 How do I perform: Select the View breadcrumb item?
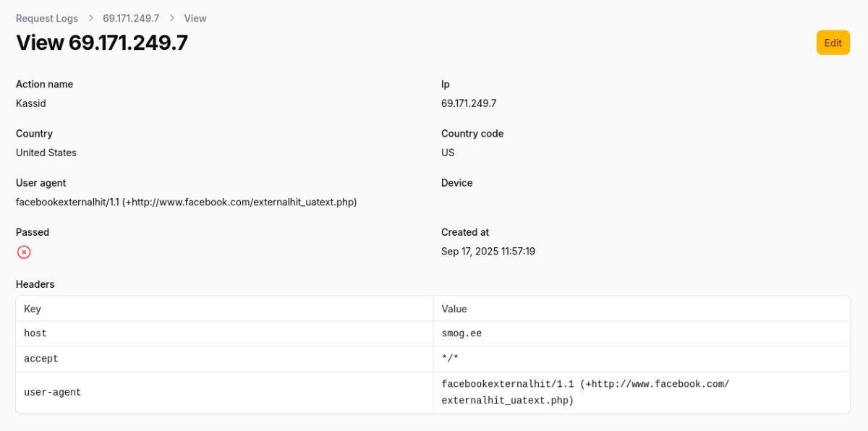pyautogui.click(x=195, y=18)
